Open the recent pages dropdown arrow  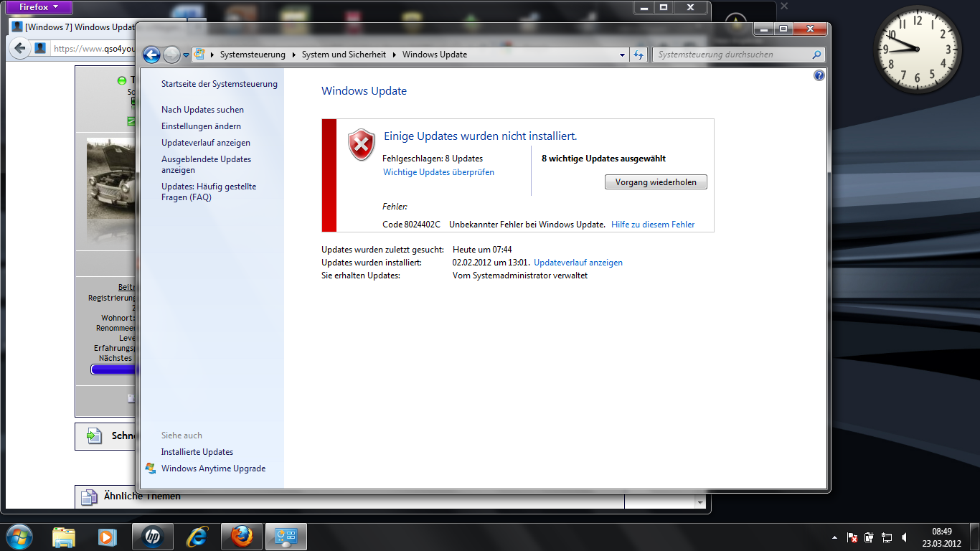(187, 55)
